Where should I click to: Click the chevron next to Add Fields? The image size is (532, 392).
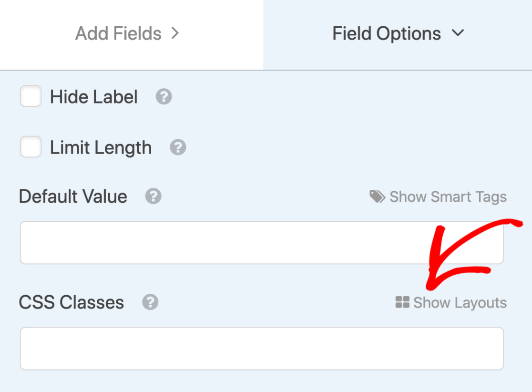pos(175,33)
